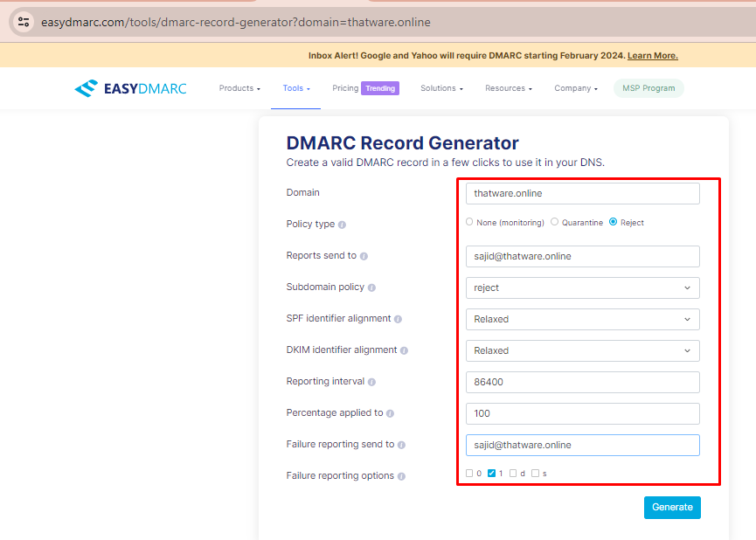
Task: Open the Resources menu
Action: pyautogui.click(x=508, y=88)
